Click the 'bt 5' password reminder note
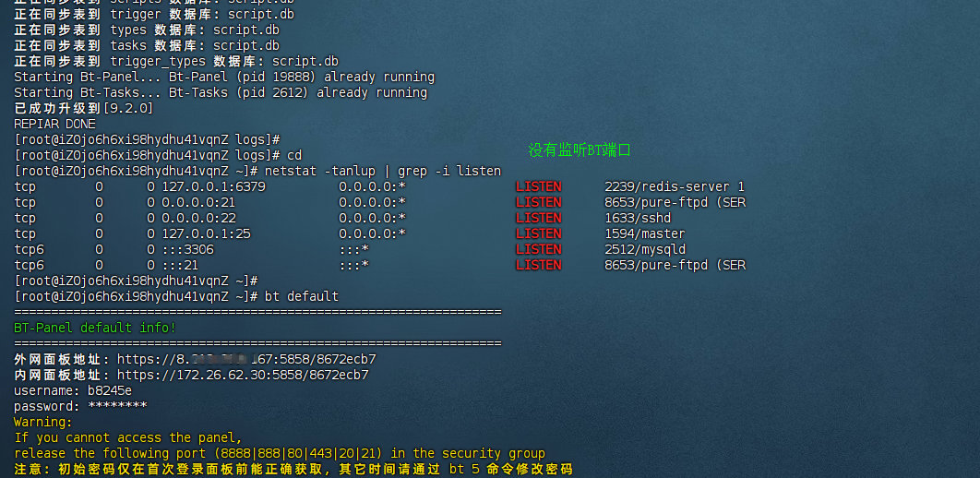 (x=293, y=469)
